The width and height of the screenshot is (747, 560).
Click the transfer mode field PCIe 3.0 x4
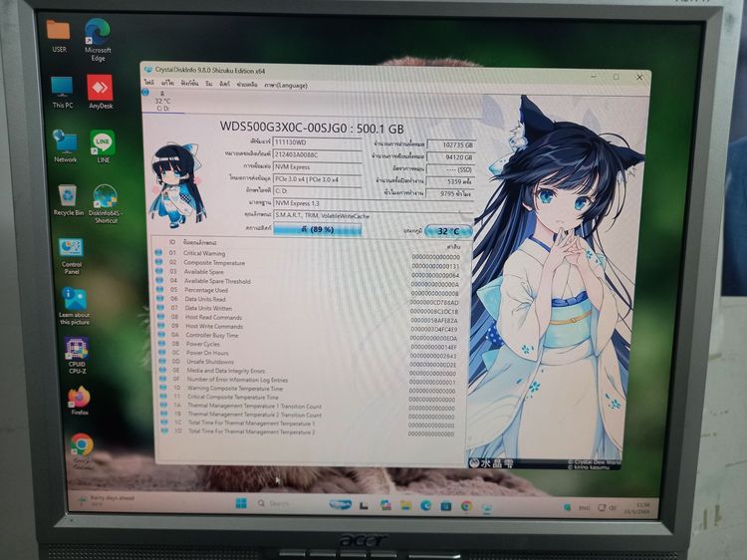click(x=318, y=179)
